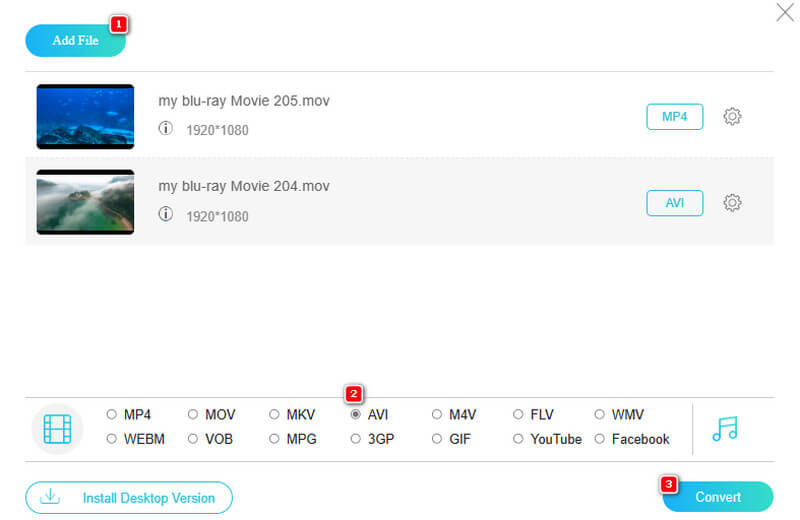The image size is (800, 520).
Task: Close the converter window with X
Action: pyautogui.click(x=785, y=13)
